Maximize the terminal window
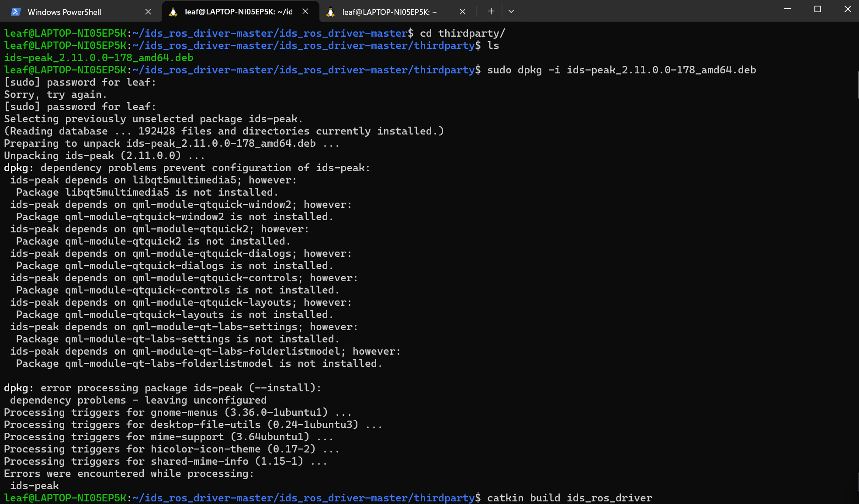The image size is (859, 504). pos(817,9)
